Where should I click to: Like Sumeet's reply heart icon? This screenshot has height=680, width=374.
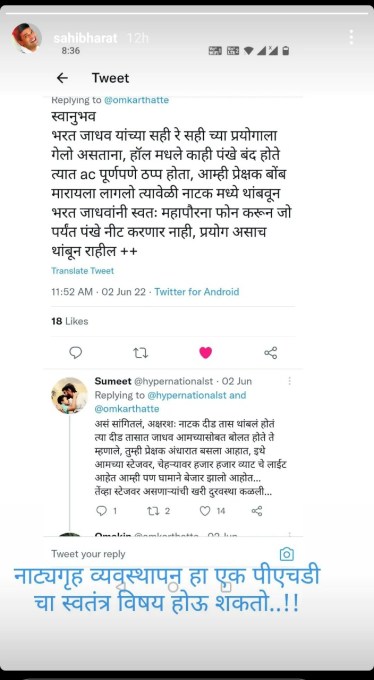[205, 511]
